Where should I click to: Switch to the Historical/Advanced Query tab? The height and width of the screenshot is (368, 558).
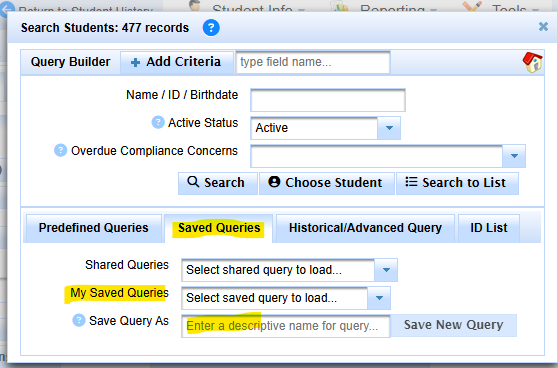click(x=365, y=228)
